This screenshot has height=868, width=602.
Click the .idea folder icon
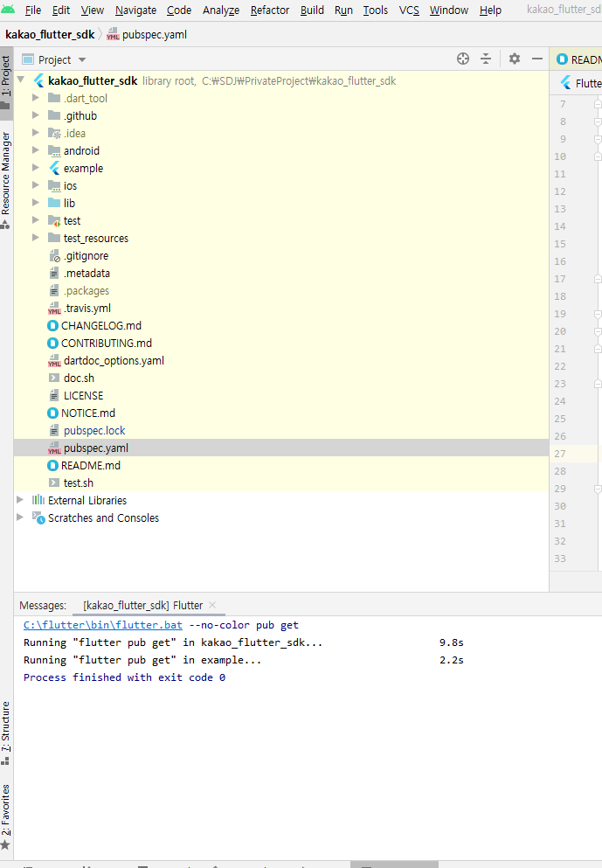coord(54,133)
